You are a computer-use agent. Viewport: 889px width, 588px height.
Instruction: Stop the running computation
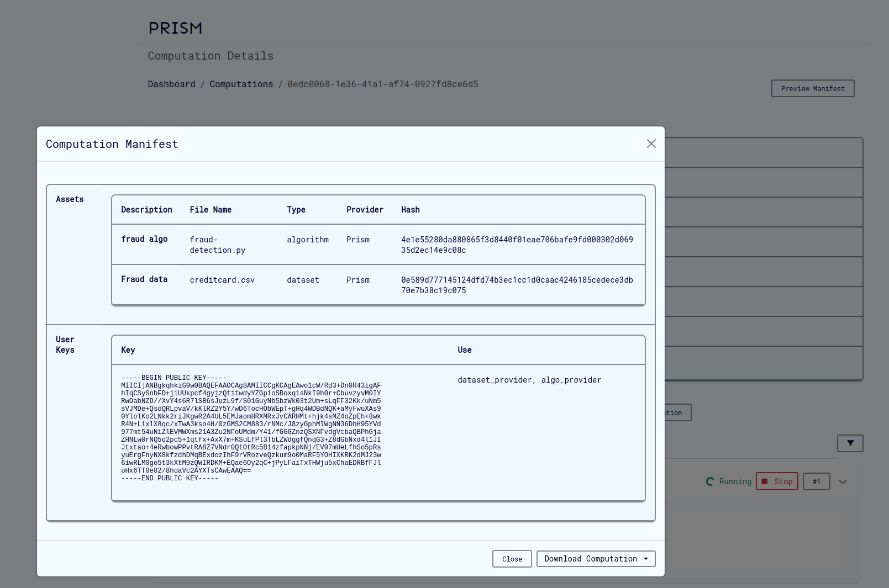point(777,481)
